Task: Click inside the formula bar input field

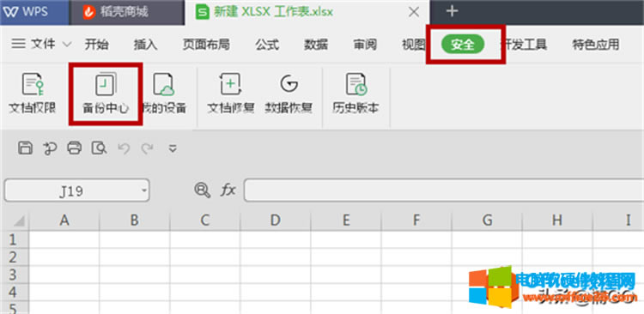Action: pos(444,190)
